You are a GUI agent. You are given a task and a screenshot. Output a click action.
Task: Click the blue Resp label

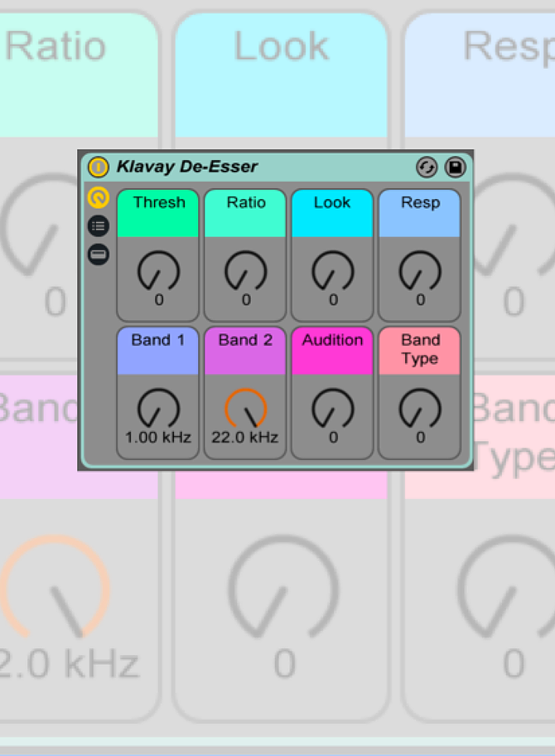420,213
